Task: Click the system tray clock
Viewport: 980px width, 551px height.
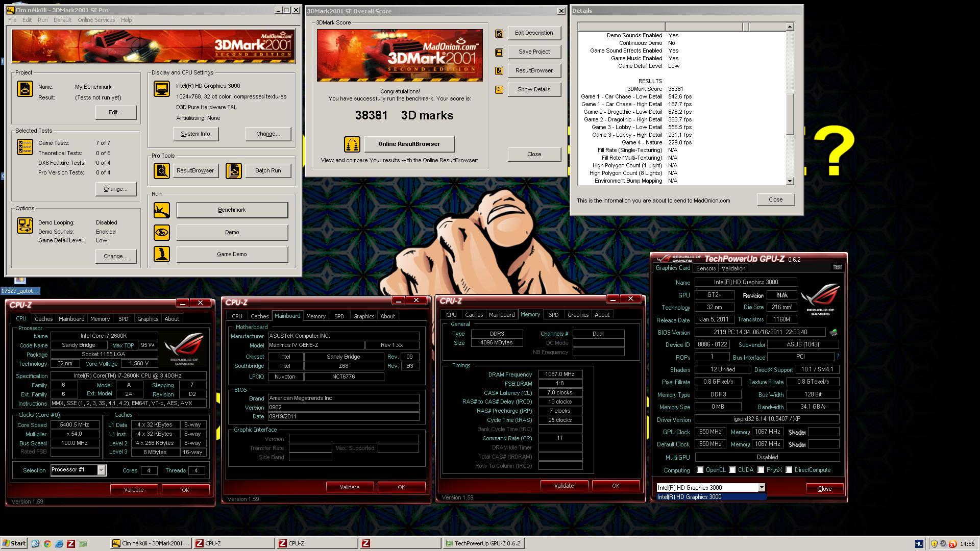Action: pos(967,544)
